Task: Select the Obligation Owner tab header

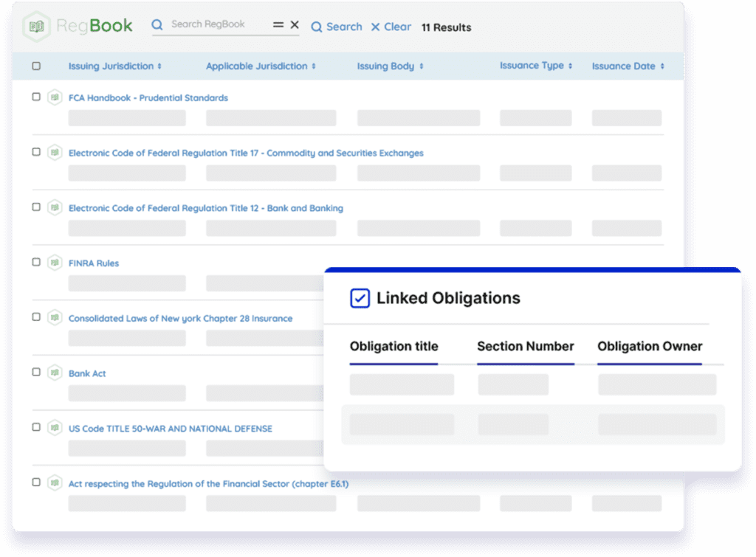Action: tap(650, 347)
